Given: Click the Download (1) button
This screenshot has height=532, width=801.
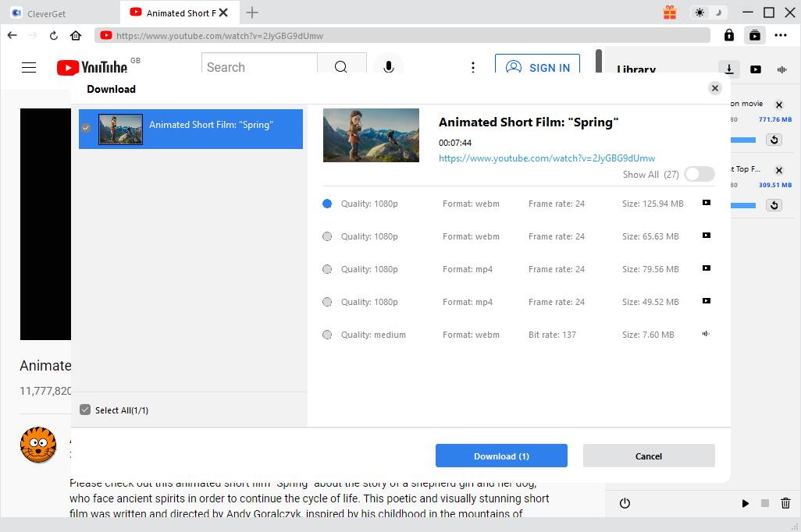Looking at the screenshot, I should coord(501,456).
